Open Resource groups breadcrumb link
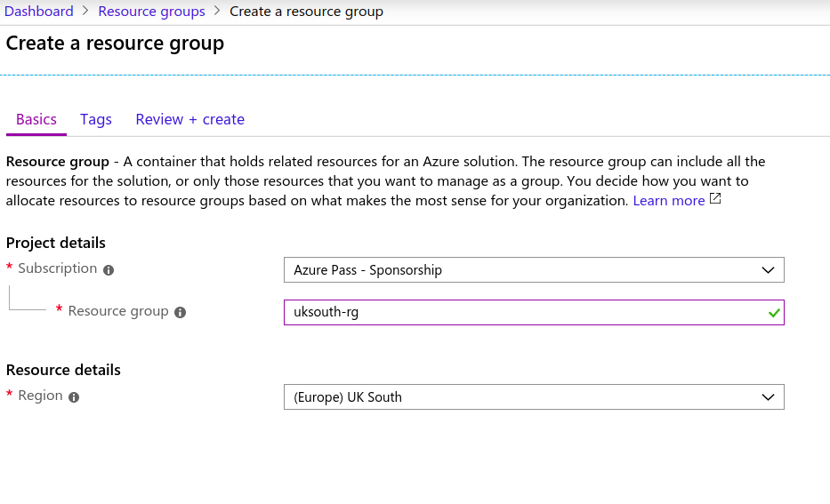Viewport: 830px width, 504px height. 151,12
